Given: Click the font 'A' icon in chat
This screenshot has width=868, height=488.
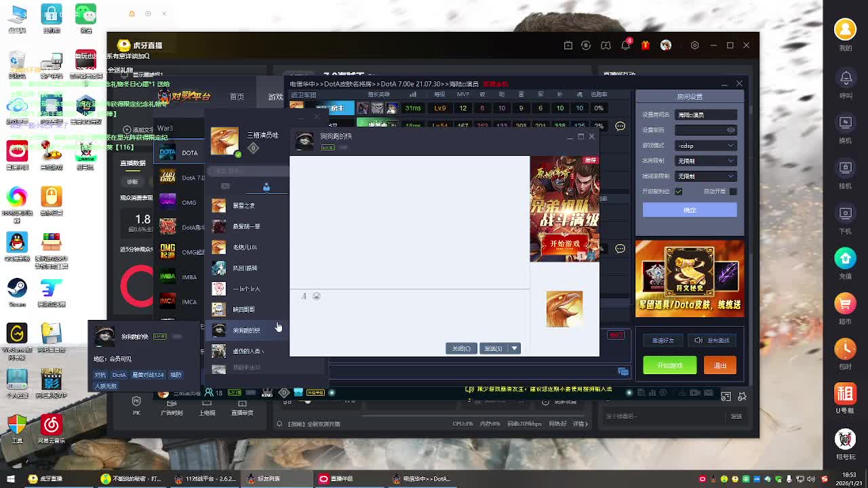Looking at the screenshot, I should pyautogui.click(x=304, y=296).
